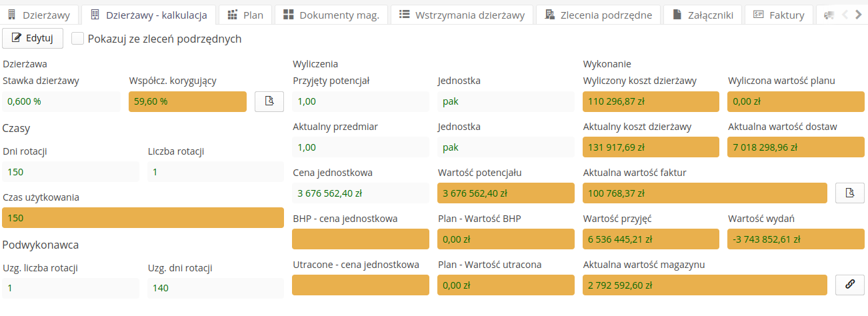
Task: Click the Cena jednostkowa field
Action: 361,193
